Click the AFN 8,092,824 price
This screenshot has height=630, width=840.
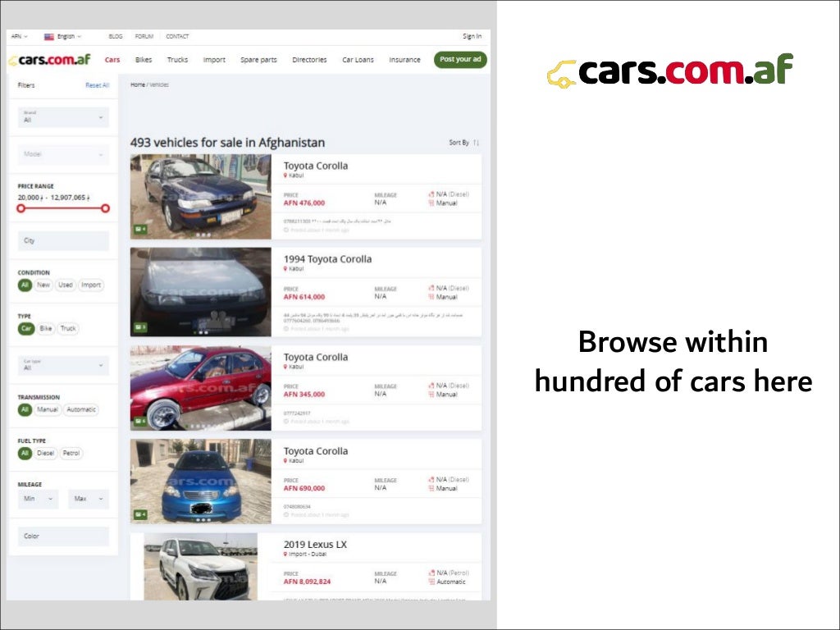(x=307, y=582)
